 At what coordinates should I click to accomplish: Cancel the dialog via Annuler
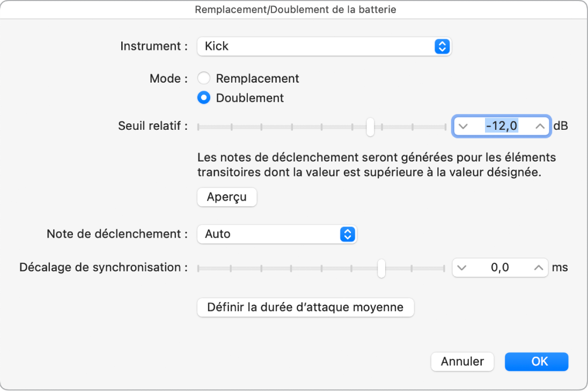(462, 362)
